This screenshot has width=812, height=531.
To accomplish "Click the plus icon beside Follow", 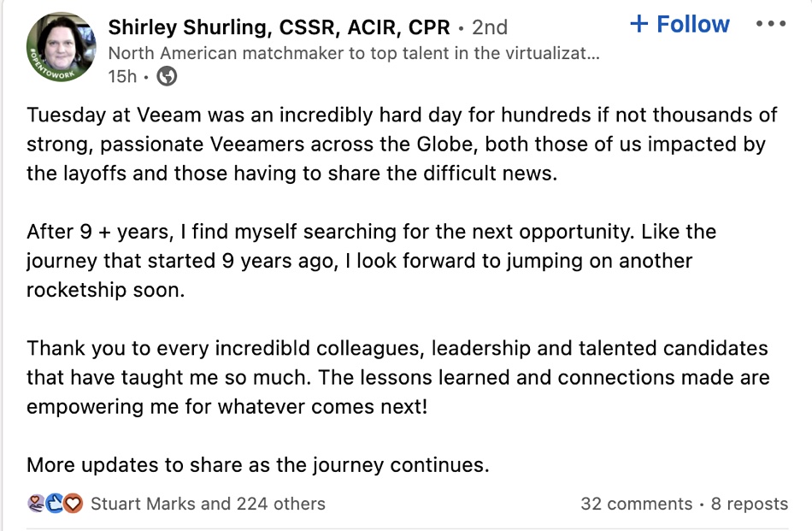I will [x=639, y=24].
